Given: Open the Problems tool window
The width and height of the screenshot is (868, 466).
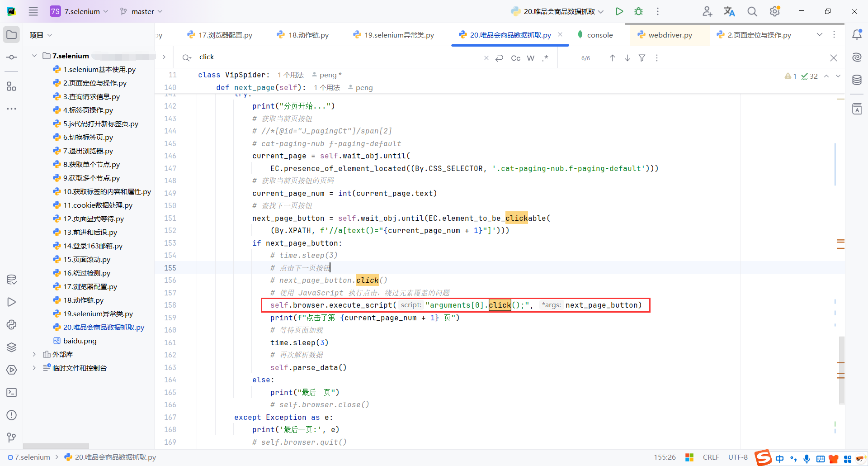Looking at the screenshot, I should (x=12, y=415).
